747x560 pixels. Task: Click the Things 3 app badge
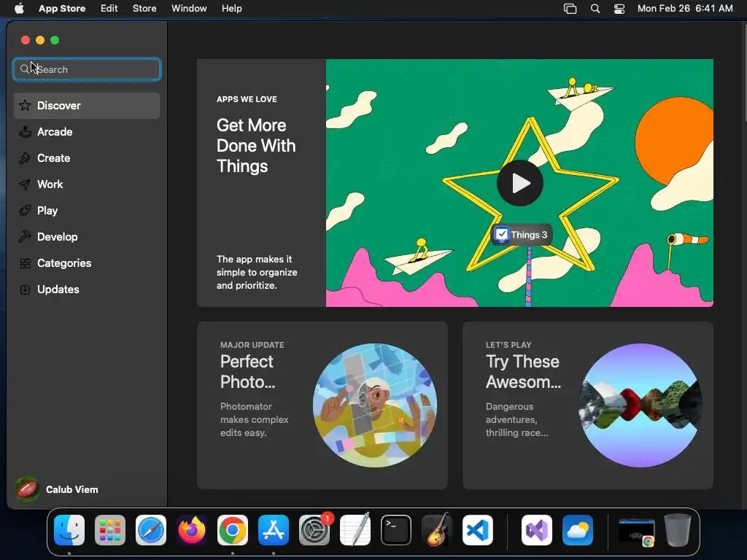[521, 235]
